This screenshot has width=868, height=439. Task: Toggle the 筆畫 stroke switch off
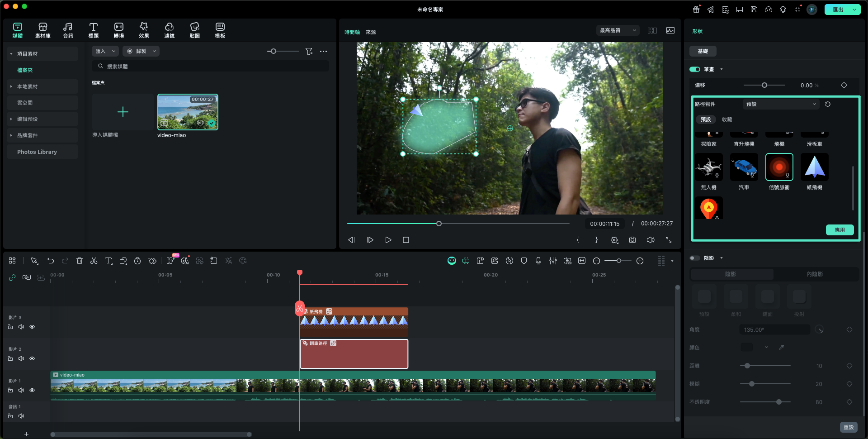click(x=694, y=69)
